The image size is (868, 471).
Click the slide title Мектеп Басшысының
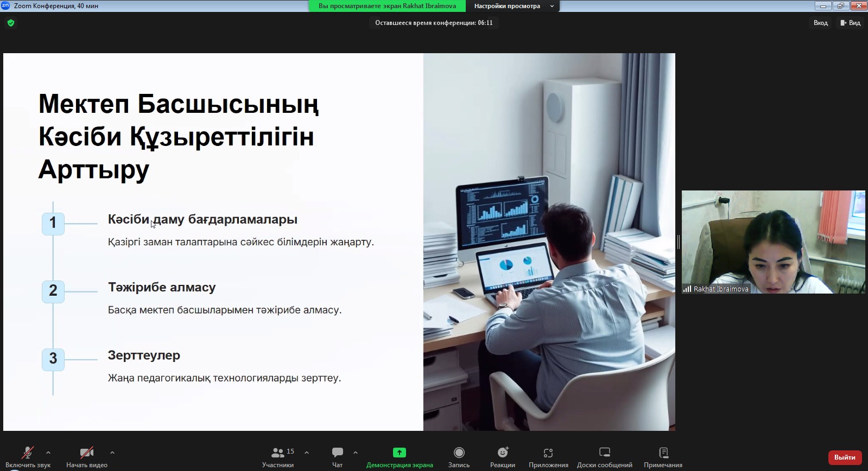pyautogui.click(x=179, y=104)
